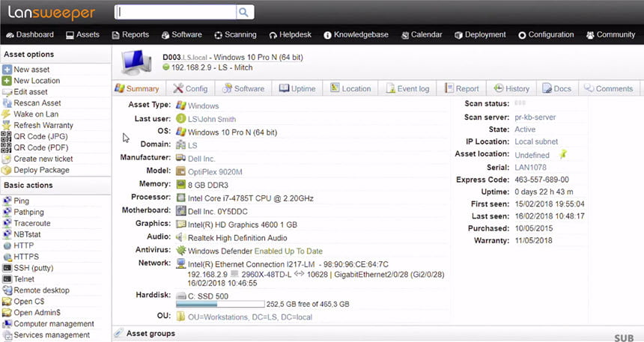Click the HTTP globe icon
This screenshot has height=342, width=644.
click(x=7, y=245)
